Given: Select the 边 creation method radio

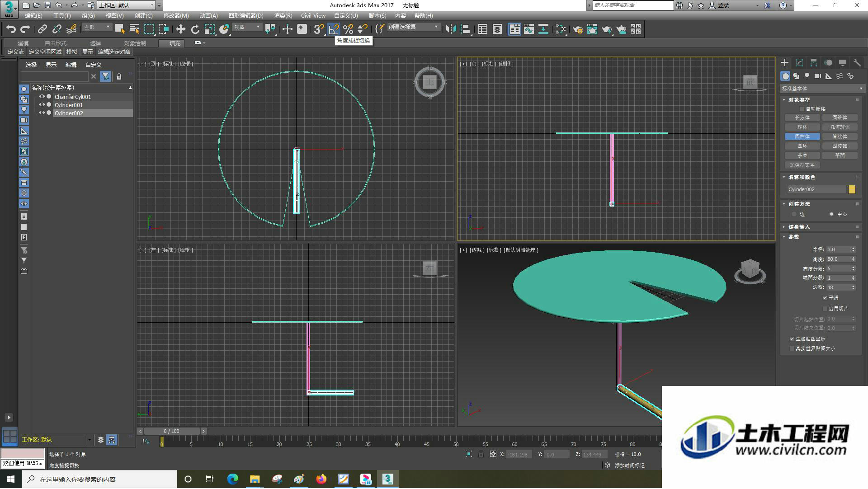Looking at the screenshot, I should coord(794,214).
